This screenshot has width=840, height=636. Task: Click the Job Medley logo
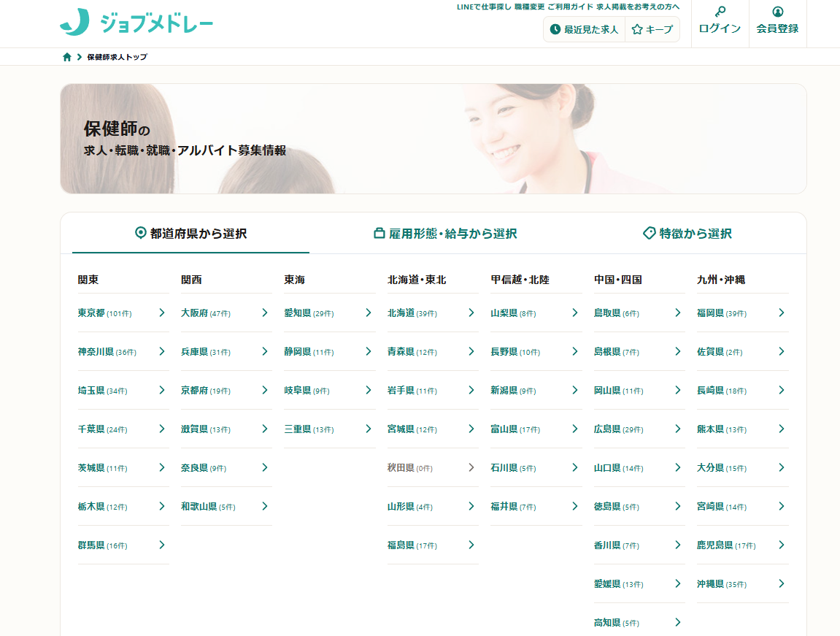[x=136, y=23]
